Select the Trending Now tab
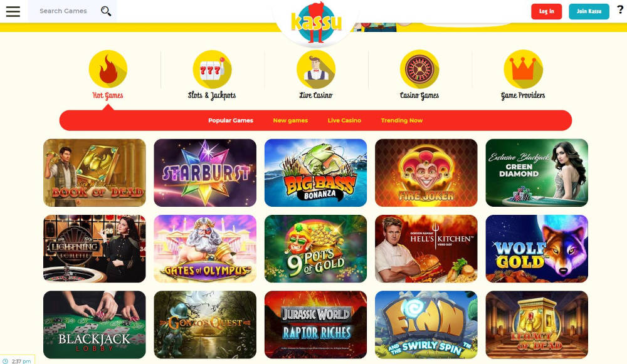The width and height of the screenshot is (627, 364). [x=401, y=120]
